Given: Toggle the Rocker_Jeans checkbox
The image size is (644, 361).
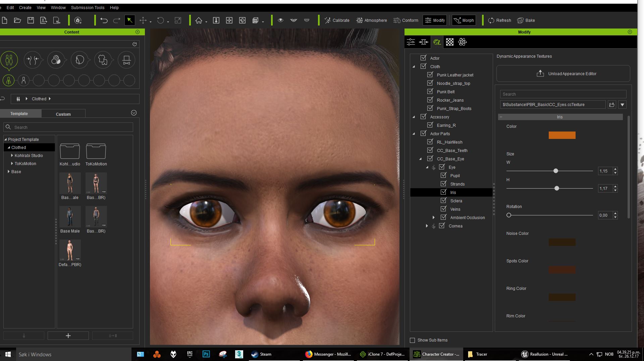Looking at the screenshot, I should pyautogui.click(x=430, y=100).
